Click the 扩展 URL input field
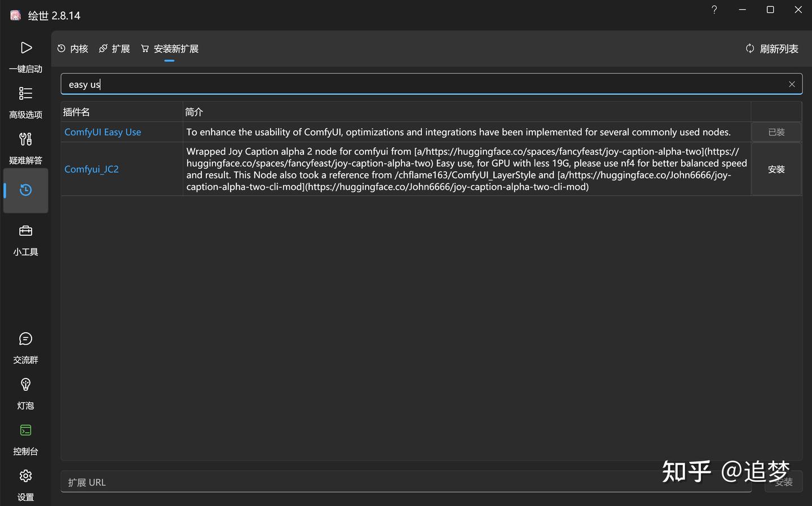Screen dimensions: 812x506 click(x=406, y=482)
